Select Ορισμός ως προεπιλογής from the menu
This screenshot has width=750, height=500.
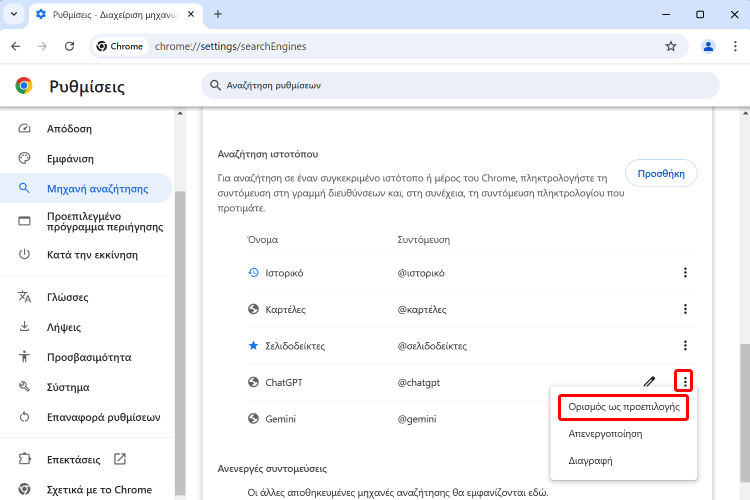click(x=623, y=407)
